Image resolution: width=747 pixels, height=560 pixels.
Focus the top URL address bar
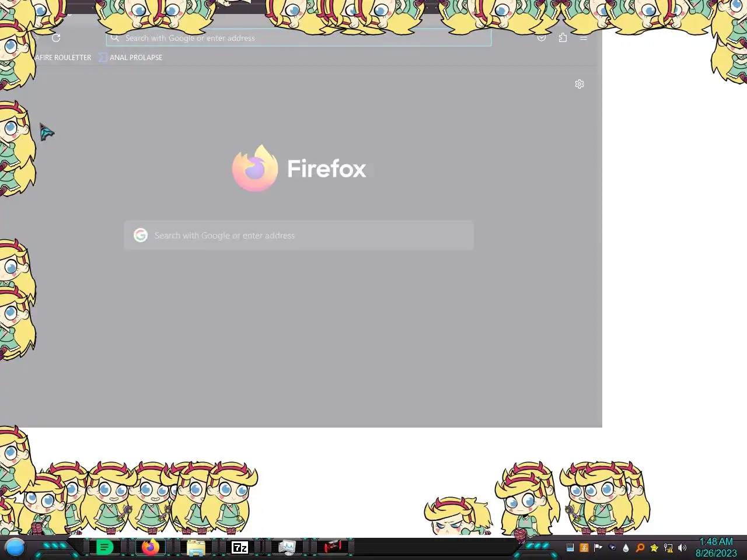pos(299,38)
